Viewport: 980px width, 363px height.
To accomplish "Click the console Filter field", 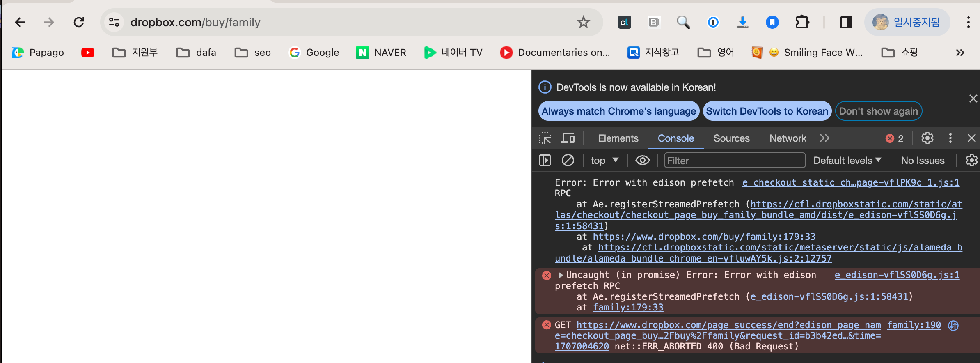I will pyautogui.click(x=735, y=160).
